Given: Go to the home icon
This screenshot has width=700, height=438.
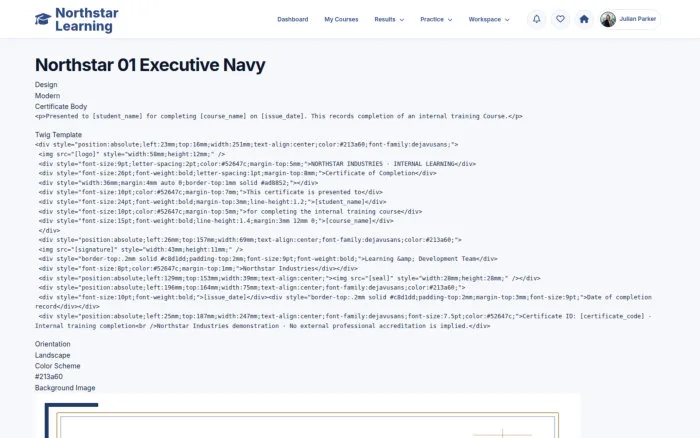Looking at the screenshot, I should tap(584, 19).
